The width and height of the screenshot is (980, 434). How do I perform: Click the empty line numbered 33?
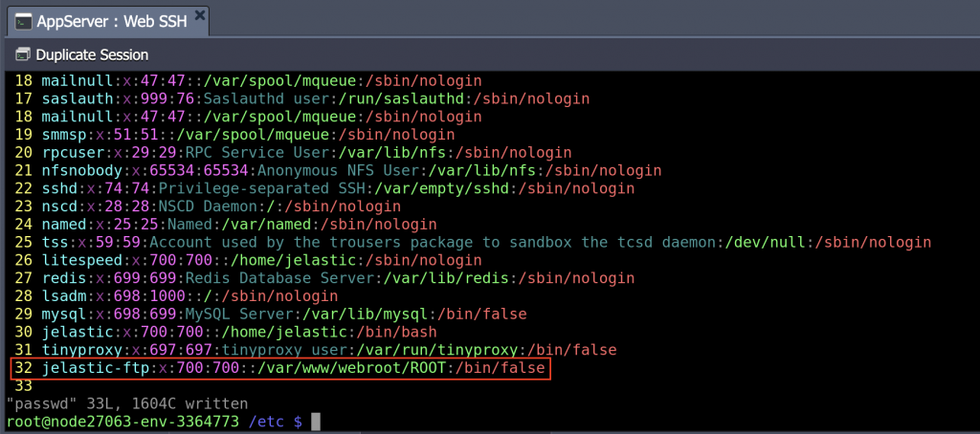pos(23,386)
